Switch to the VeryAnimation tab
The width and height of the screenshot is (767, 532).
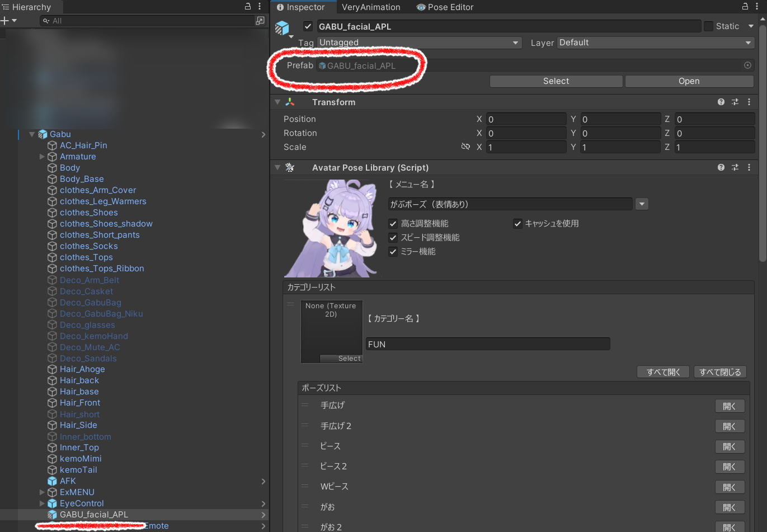point(371,7)
